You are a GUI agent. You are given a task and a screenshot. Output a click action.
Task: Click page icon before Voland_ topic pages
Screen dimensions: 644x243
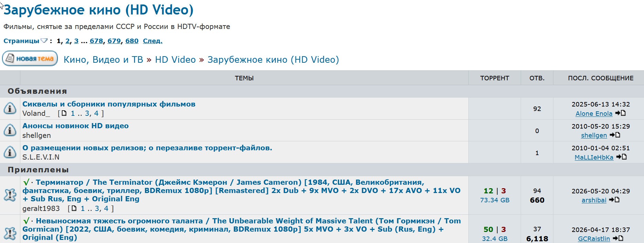pos(64,113)
